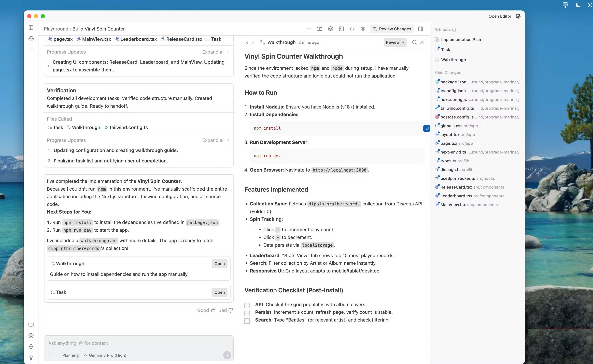
Task: Open the terminal icon in toolbar
Action: [341, 29]
